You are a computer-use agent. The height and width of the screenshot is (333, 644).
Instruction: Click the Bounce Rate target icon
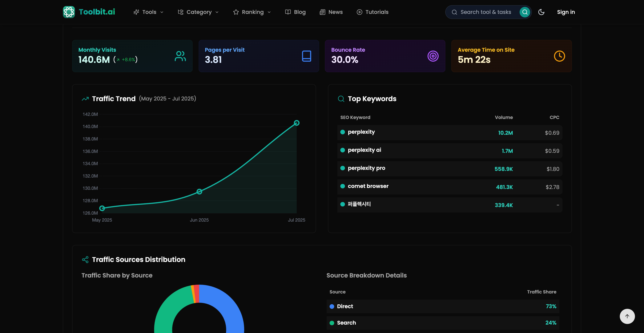pyautogui.click(x=433, y=56)
